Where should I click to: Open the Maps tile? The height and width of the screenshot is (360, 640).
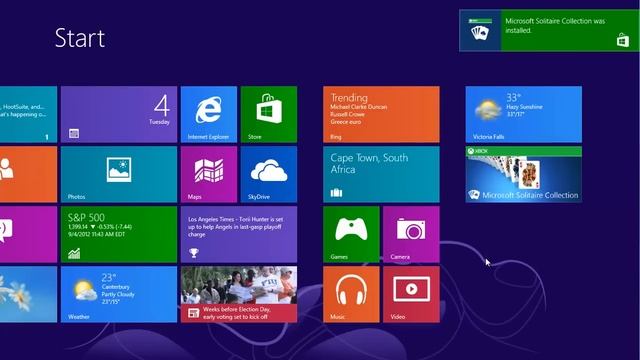coord(209,174)
